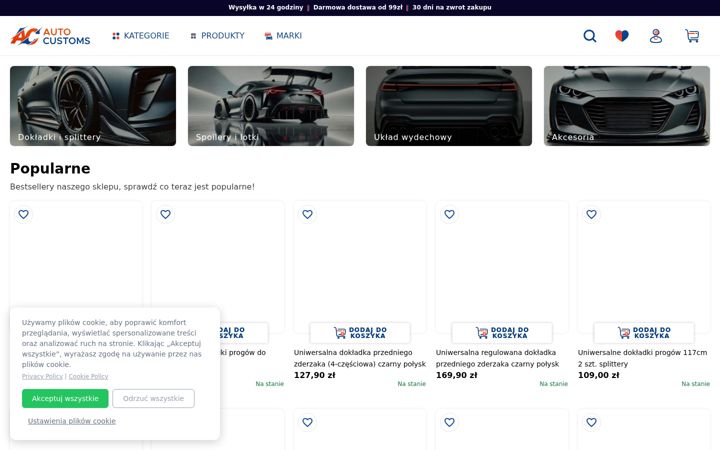Open the Układ wydechowy category tile

449,106
